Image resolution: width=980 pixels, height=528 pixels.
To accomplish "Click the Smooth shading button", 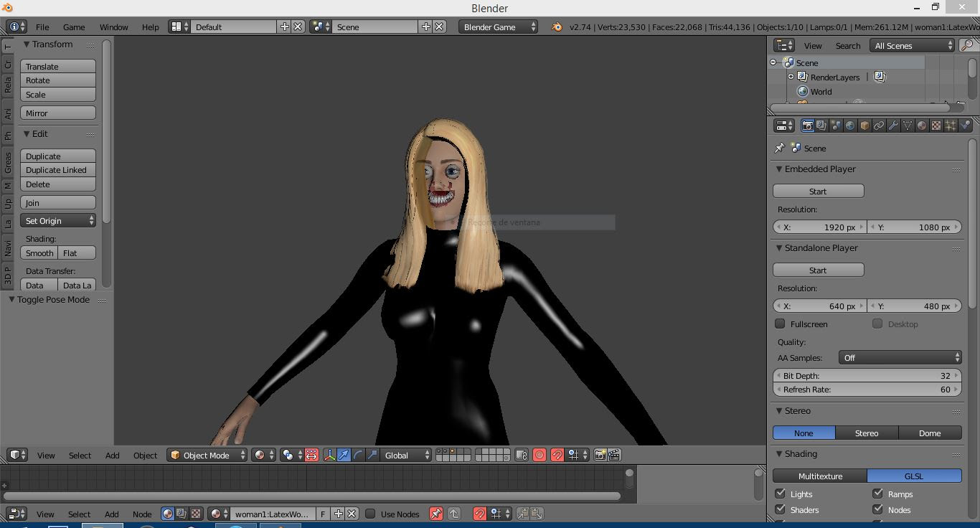I will 39,253.
